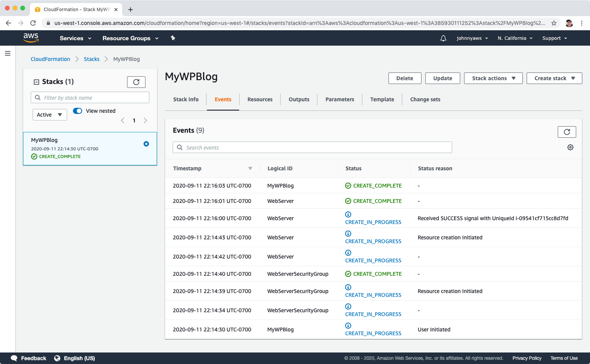Screen dimensions: 590x364
Task: Refresh the Events table
Action: click(567, 132)
